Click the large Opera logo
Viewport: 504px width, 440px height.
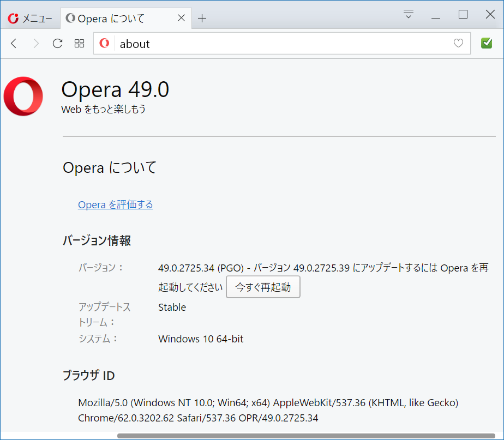pos(23,96)
